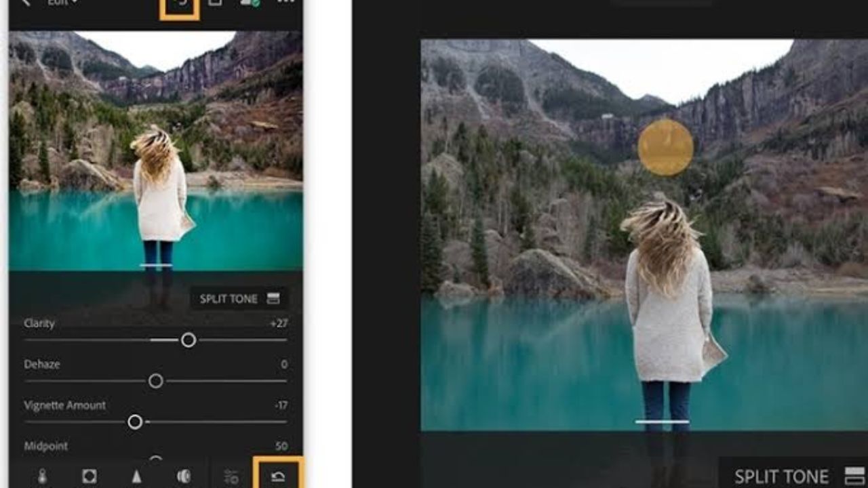Tap the Undo arrow in the top bar
This screenshot has width=868, height=488.
[180, 4]
